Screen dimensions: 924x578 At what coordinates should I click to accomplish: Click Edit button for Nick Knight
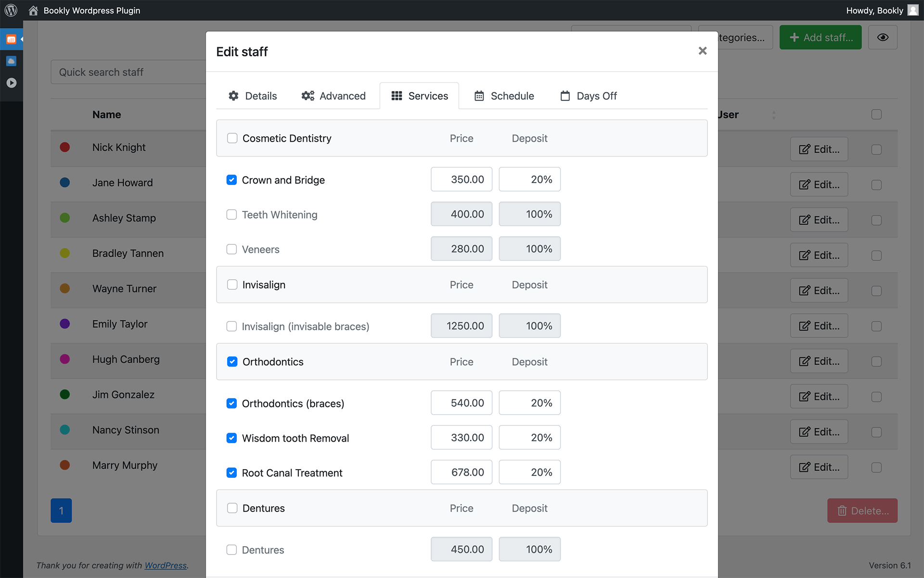tap(819, 149)
